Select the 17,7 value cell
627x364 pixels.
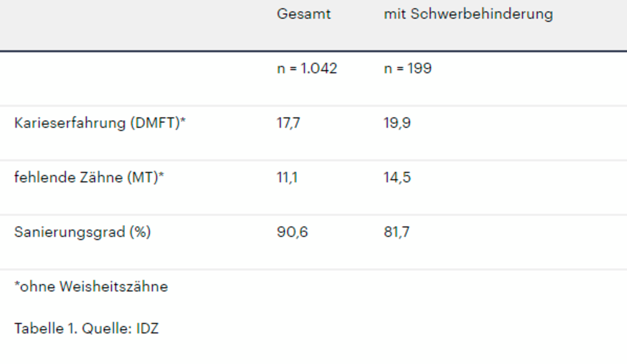(x=288, y=123)
